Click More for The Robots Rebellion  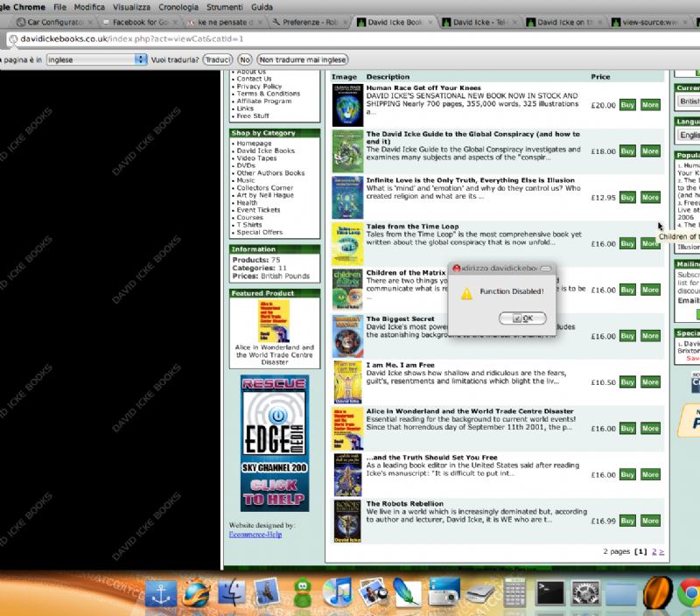(650, 521)
